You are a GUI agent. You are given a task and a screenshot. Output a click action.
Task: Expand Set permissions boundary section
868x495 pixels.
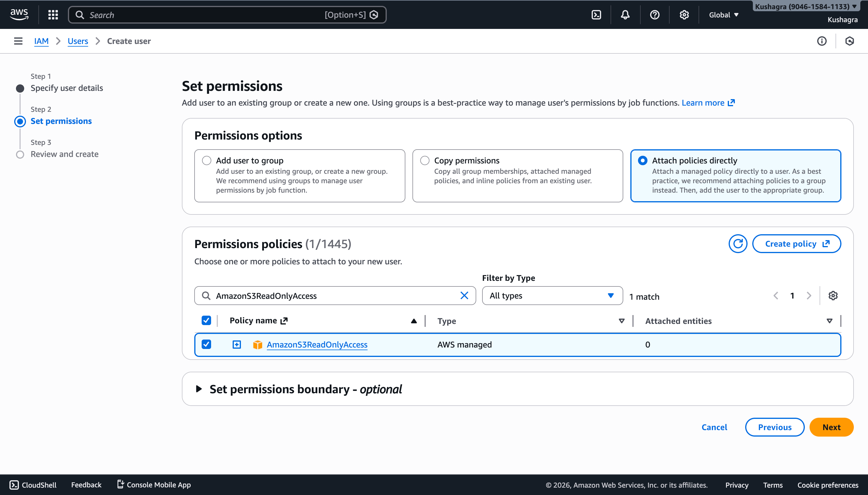tap(199, 389)
